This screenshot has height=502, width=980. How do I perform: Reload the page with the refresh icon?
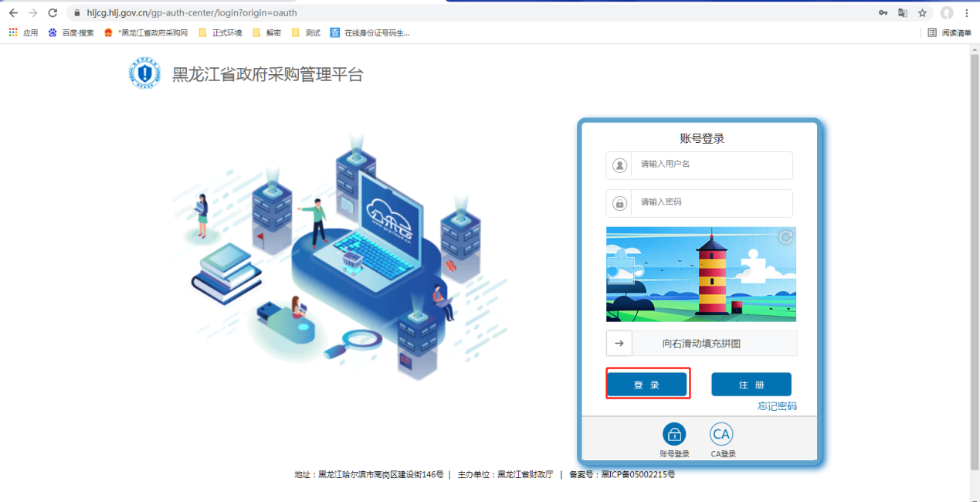click(x=53, y=13)
